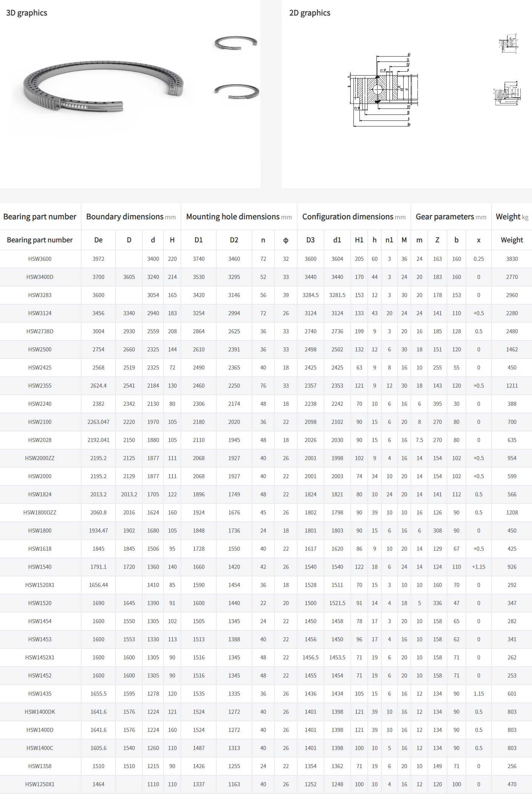This screenshot has width=532, height=804.
Task: Click the 3D graphics heading
Action: point(27,13)
